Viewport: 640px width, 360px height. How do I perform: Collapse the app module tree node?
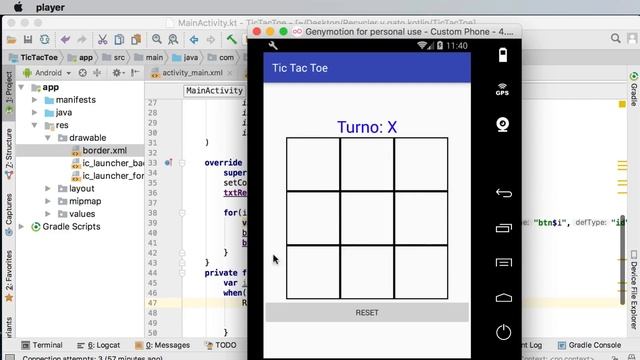22,87
